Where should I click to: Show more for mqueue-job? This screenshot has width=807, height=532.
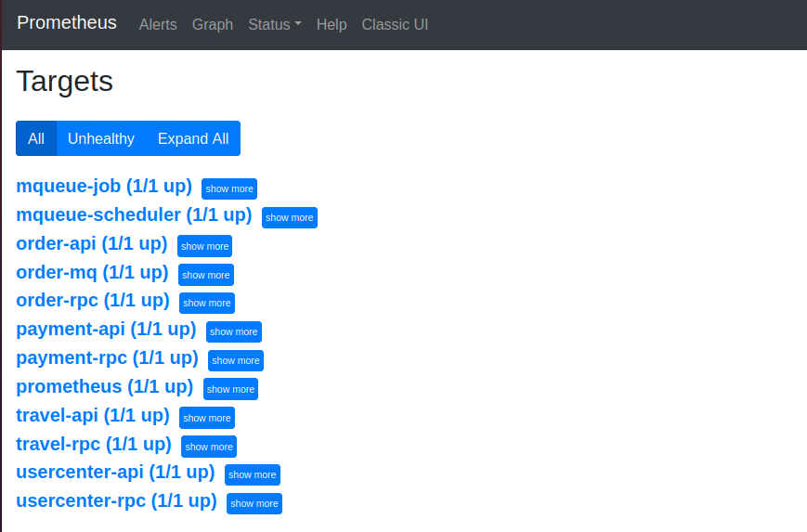(x=229, y=188)
